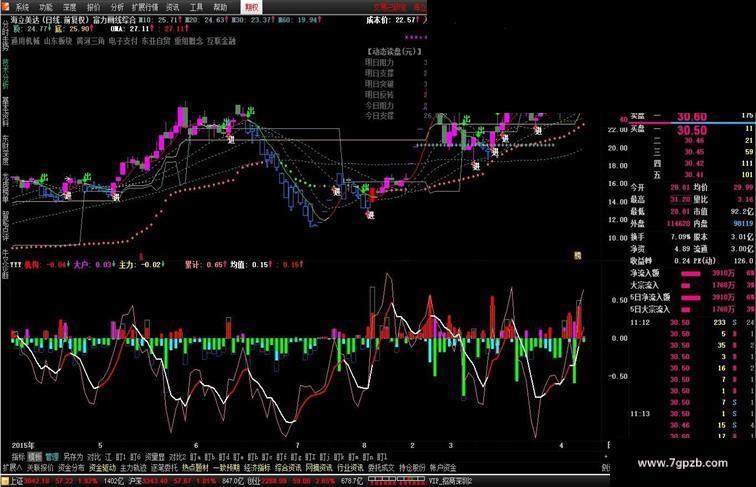This screenshot has width=756, height=487.
Task: Collapse the 扩展∧ panel toggle
Action: coord(12,468)
